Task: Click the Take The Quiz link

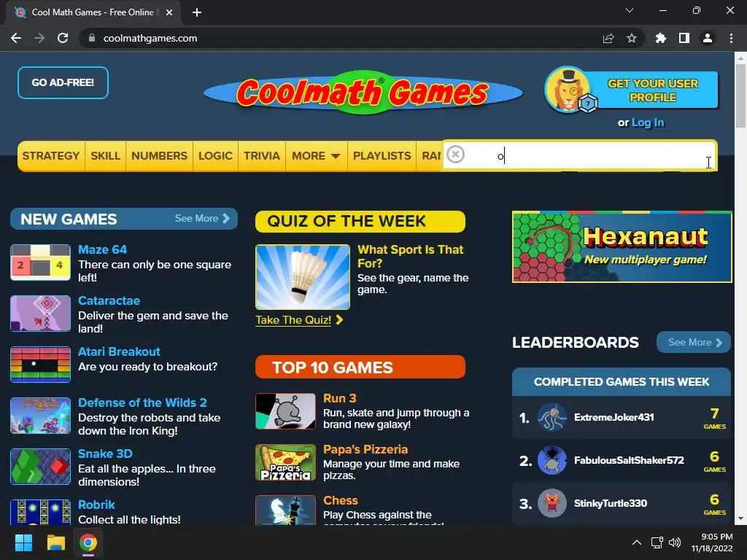Action: (x=299, y=320)
